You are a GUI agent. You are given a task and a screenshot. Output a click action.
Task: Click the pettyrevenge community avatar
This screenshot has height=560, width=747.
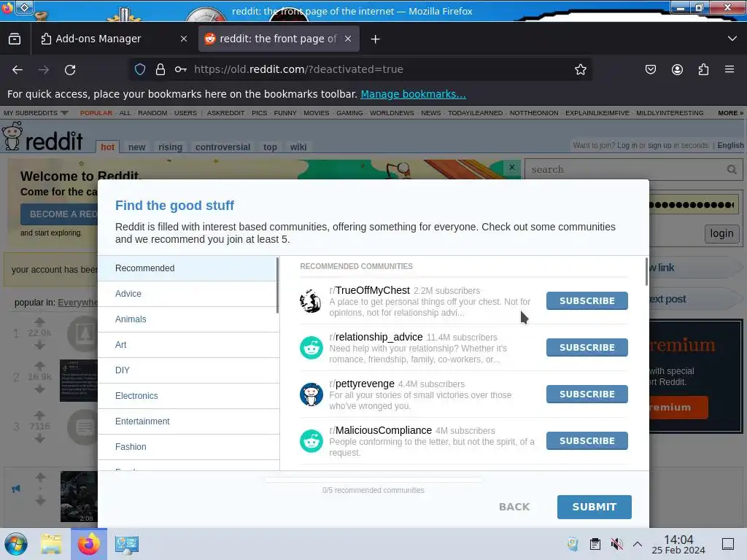pyautogui.click(x=311, y=394)
